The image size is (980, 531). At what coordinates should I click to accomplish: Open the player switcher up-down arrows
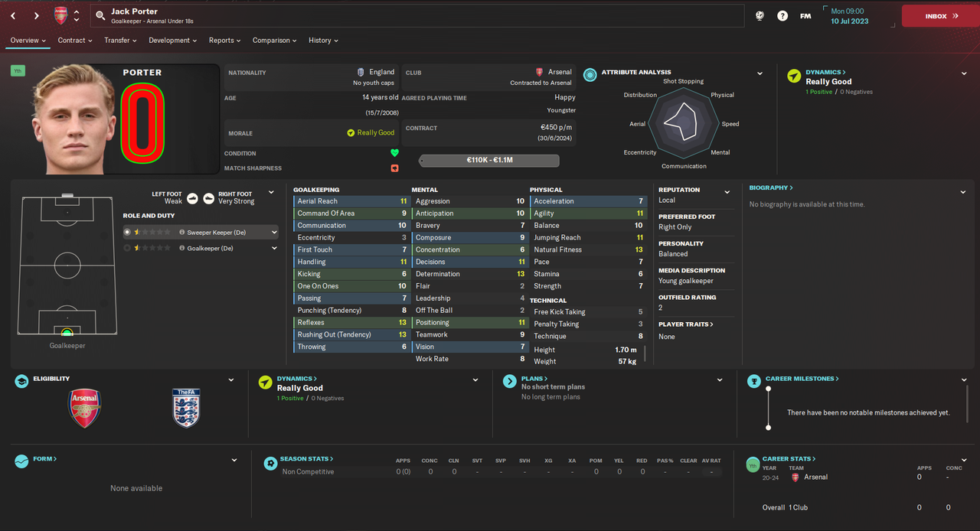pos(77,15)
